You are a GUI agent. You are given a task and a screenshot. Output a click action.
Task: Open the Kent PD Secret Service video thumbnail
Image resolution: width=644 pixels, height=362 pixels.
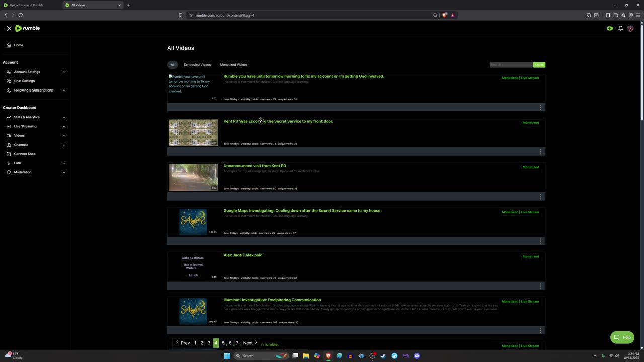(x=193, y=133)
